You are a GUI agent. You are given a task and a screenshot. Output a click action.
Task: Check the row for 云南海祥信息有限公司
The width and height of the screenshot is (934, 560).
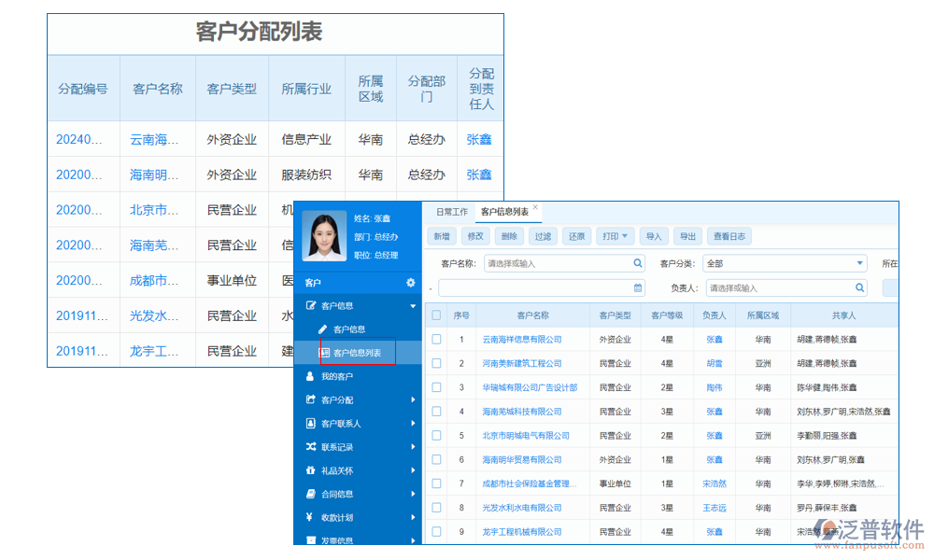[436, 339]
